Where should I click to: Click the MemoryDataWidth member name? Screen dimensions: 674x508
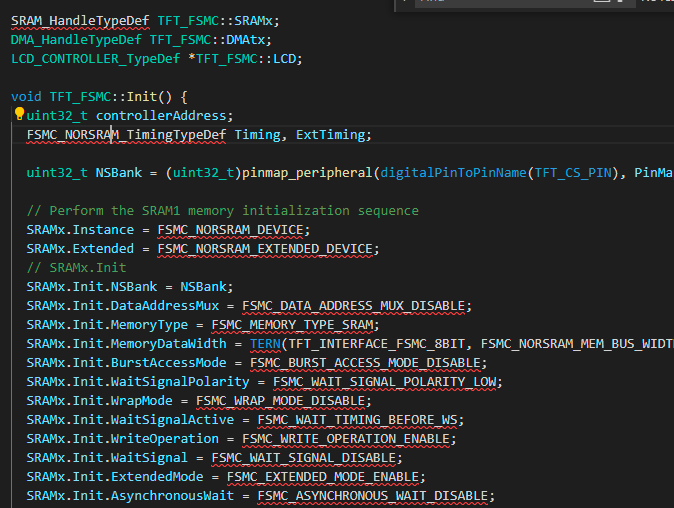coord(168,344)
